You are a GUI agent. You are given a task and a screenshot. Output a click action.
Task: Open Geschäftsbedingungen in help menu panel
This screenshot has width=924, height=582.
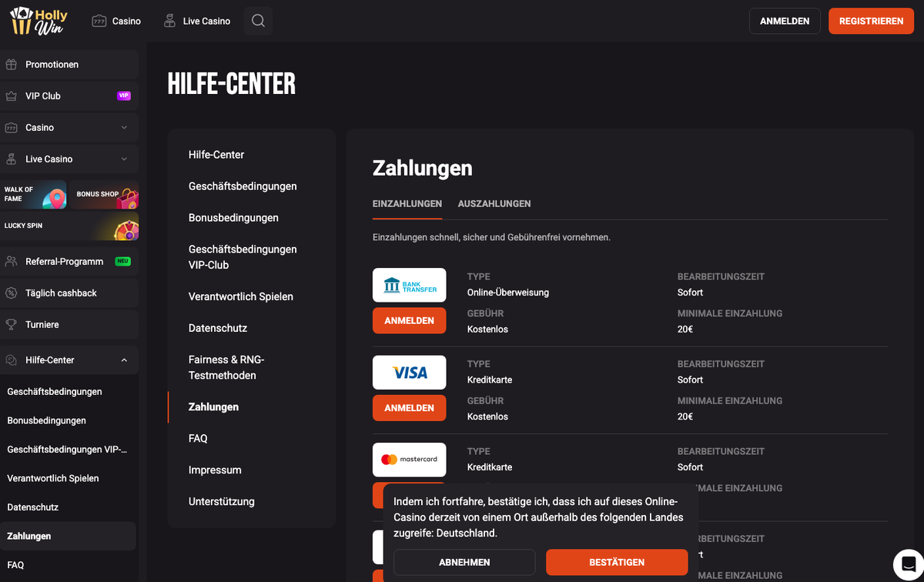coord(243,186)
